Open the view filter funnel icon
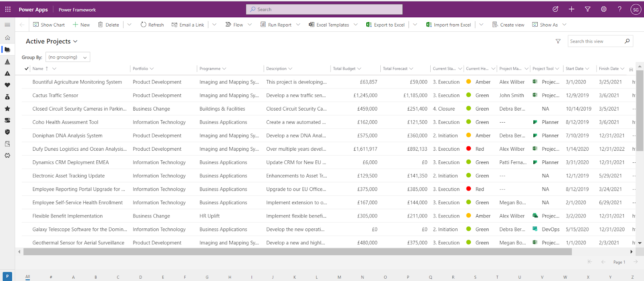 (x=558, y=41)
